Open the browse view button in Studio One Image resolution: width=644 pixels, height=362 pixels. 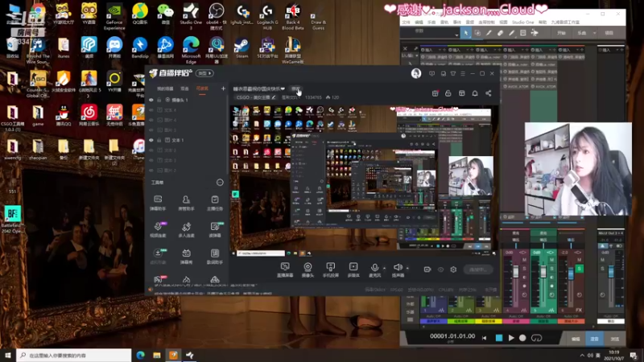click(x=614, y=339)
